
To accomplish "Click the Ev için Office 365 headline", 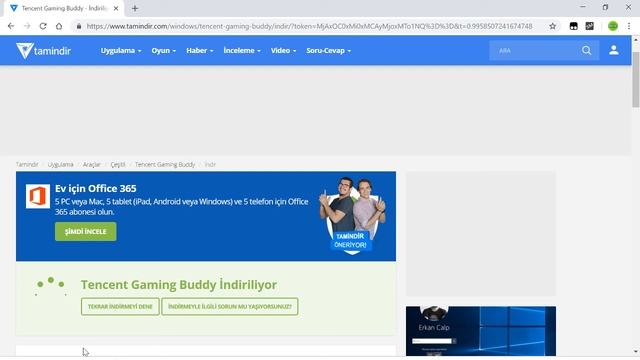I will point(96,189).
